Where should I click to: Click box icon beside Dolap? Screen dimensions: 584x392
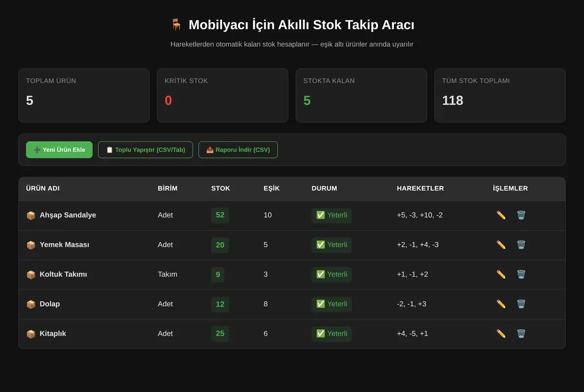[x=31, y=304]
